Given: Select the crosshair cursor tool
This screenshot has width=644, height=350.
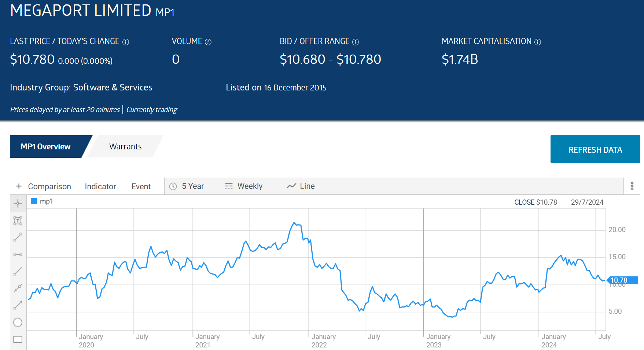Looking at the screenshot, I should [18, 204].
